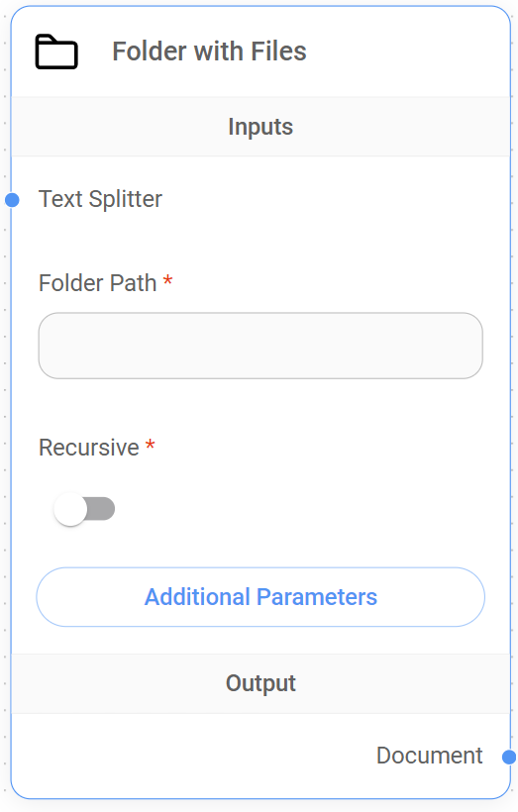Click the red asterisk beside Recursive
The image size is (518, 812).
coord(151,445)
